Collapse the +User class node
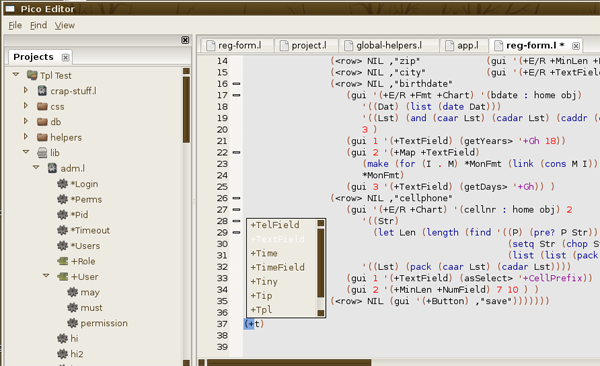This screenshot has height=366, width=600. (46, 276)
